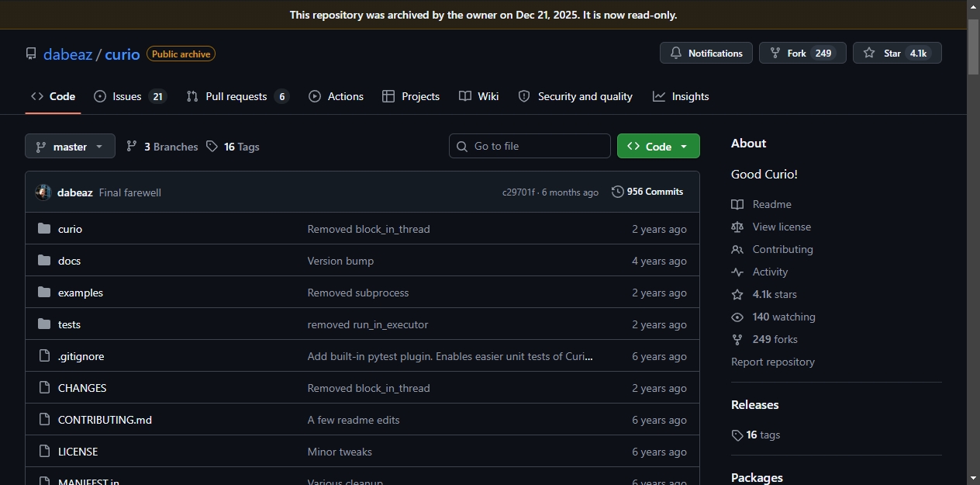Image resolution: width=980 pixels, height=485 pixels.
Task: Open the 'Removed subprocess' commit message
Action: coord(358,293)
